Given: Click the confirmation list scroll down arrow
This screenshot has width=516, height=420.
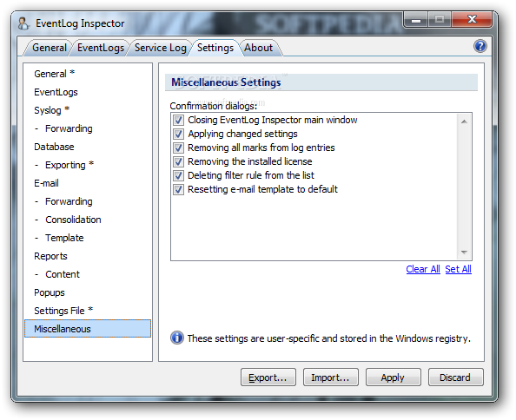Looking at the screenshot, I should 464,253.
